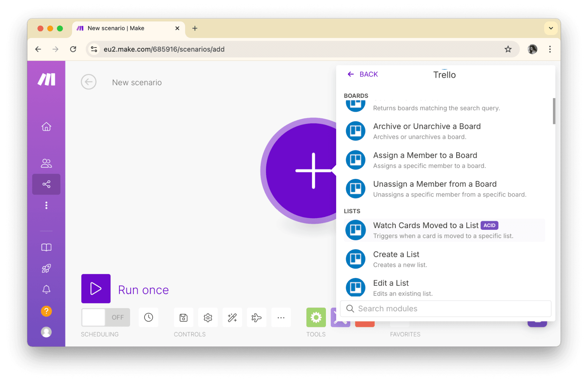Viewport: 588px width, 383px height.
Task: Select the Scenarios icon in the sidebar
Action: coord(46,184)
